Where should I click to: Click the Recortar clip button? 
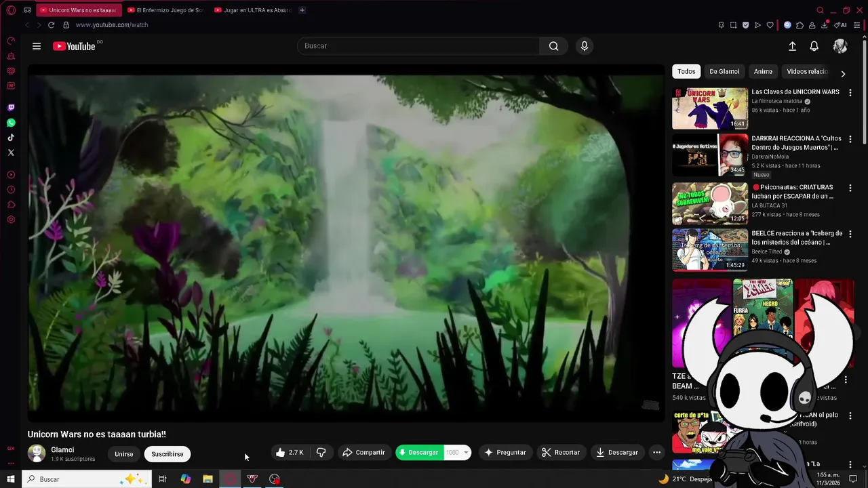[x=561, y=452]
